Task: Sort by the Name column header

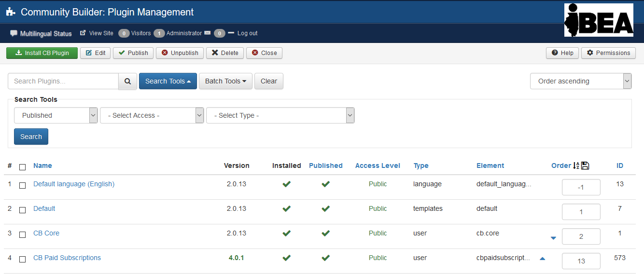Action: [42, 166]
